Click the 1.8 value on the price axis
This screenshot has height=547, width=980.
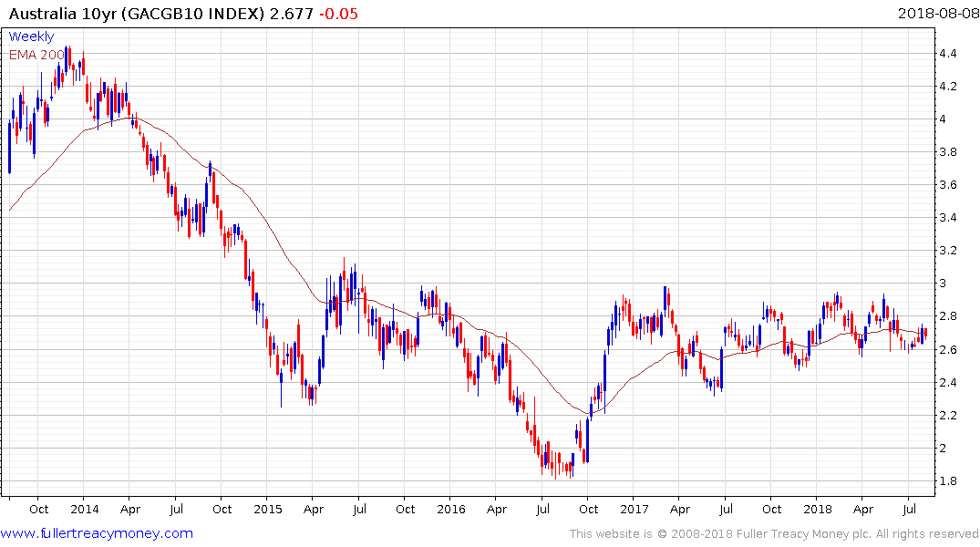947,481
